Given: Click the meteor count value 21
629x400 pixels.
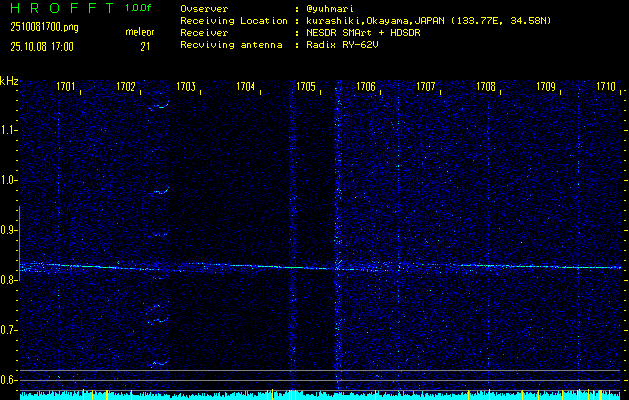Looking at the screenshot, I should click(x=145, y=47).
